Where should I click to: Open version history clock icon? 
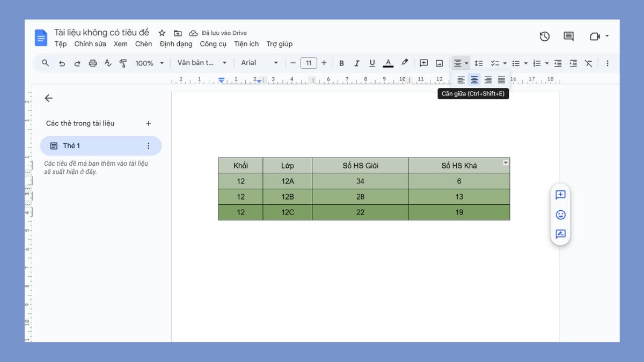[544, 36]
